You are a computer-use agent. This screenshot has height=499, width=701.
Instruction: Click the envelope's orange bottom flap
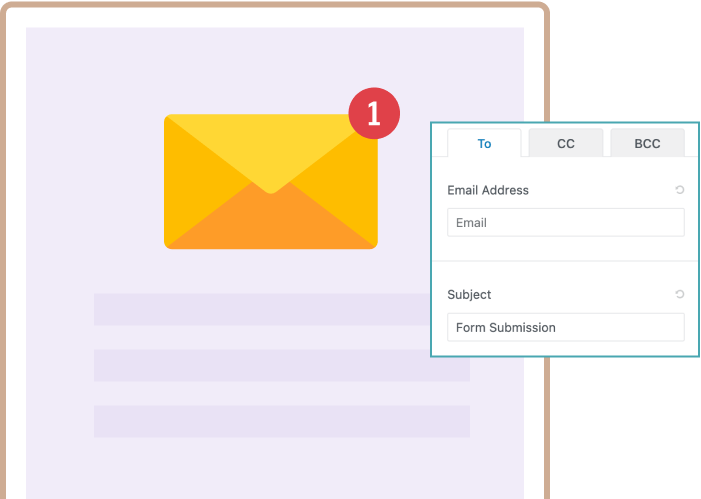point(270,222)
